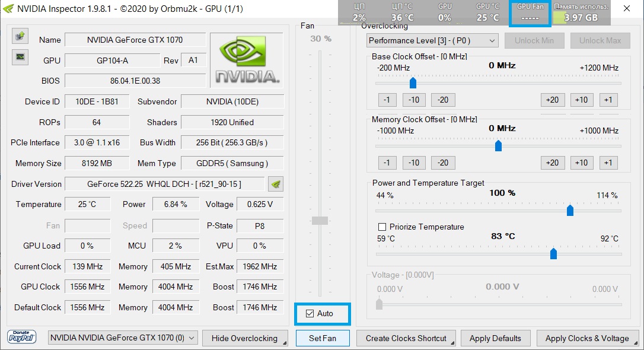Click Memory Clock -10 button

coord(413,163)
